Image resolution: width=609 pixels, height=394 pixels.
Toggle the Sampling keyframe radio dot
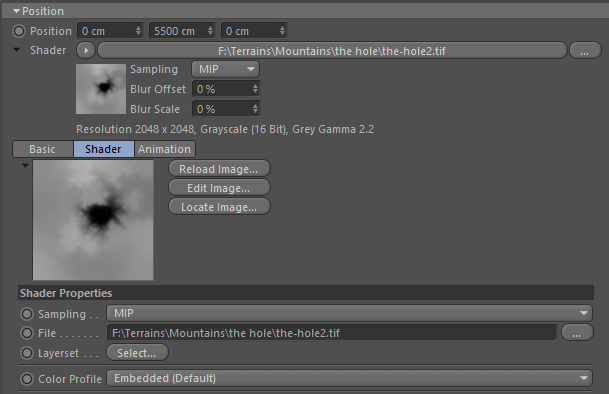click(x=27, y=314)
